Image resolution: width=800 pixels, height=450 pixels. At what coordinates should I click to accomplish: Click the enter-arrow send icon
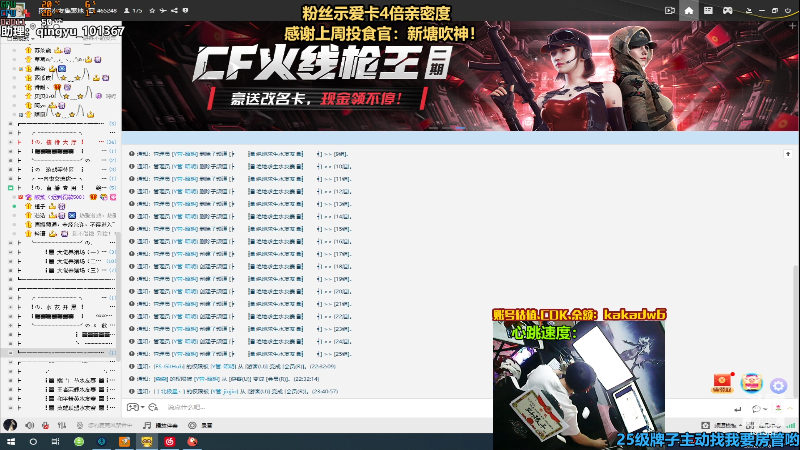pyautogui.click(x=738, y=409)
